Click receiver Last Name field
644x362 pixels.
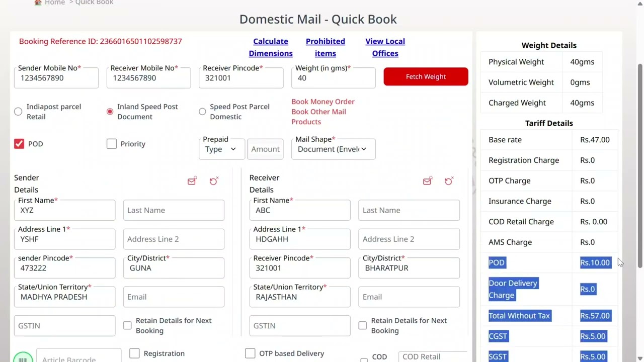[x=409, y=210]
